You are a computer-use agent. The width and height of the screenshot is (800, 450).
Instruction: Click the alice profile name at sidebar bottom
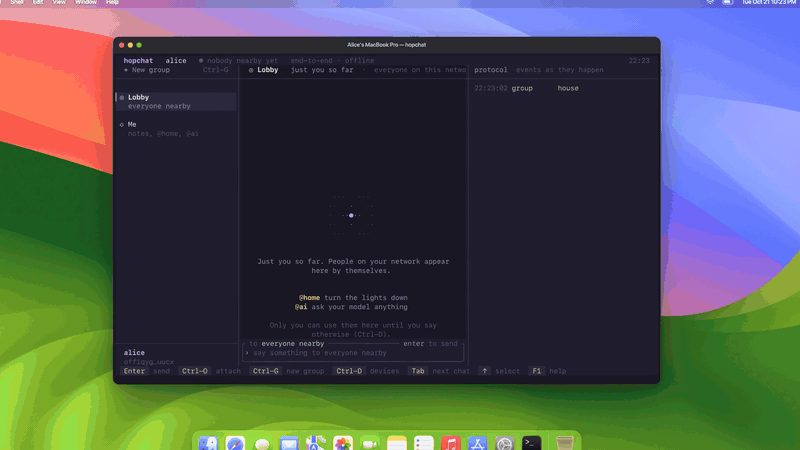pos(134,353)
